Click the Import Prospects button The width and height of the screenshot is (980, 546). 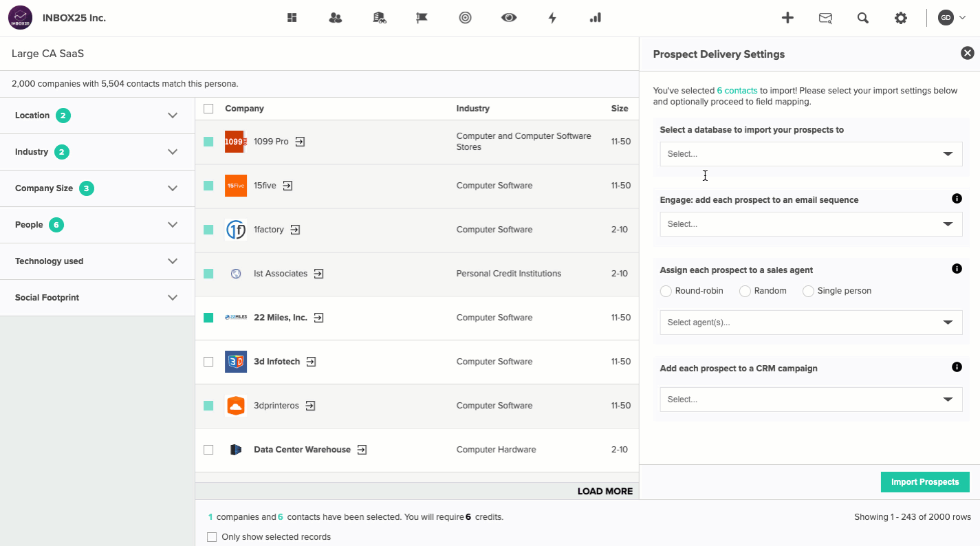[x=925, y=482]
